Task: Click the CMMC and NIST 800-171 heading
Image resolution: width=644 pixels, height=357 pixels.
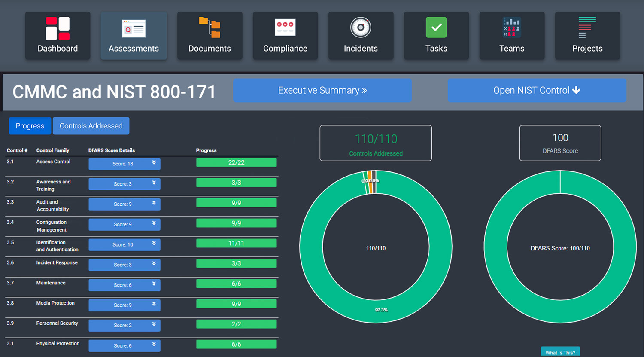Action: (x=114, y=92)
